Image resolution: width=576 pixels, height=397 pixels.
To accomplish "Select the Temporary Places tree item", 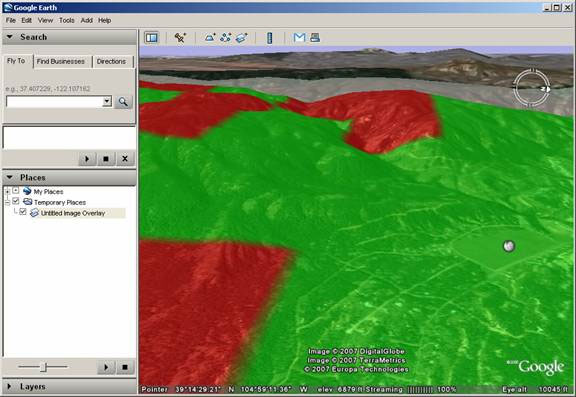I will point(60,202).
